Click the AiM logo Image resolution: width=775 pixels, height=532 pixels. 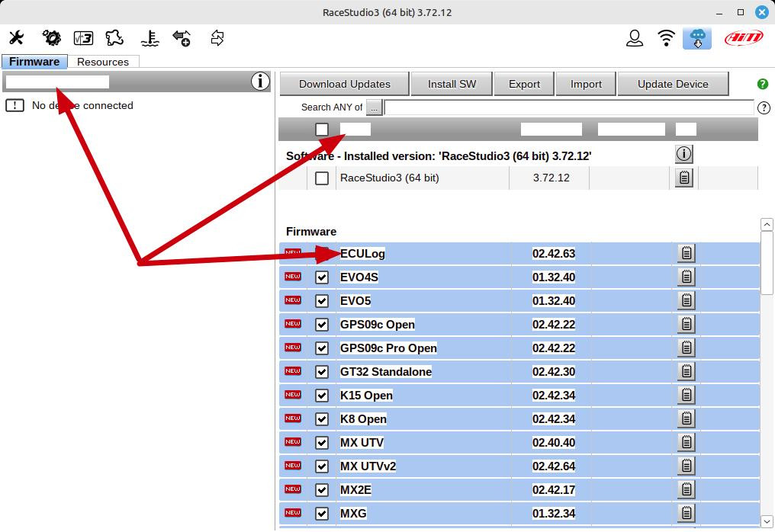[744, 38]
